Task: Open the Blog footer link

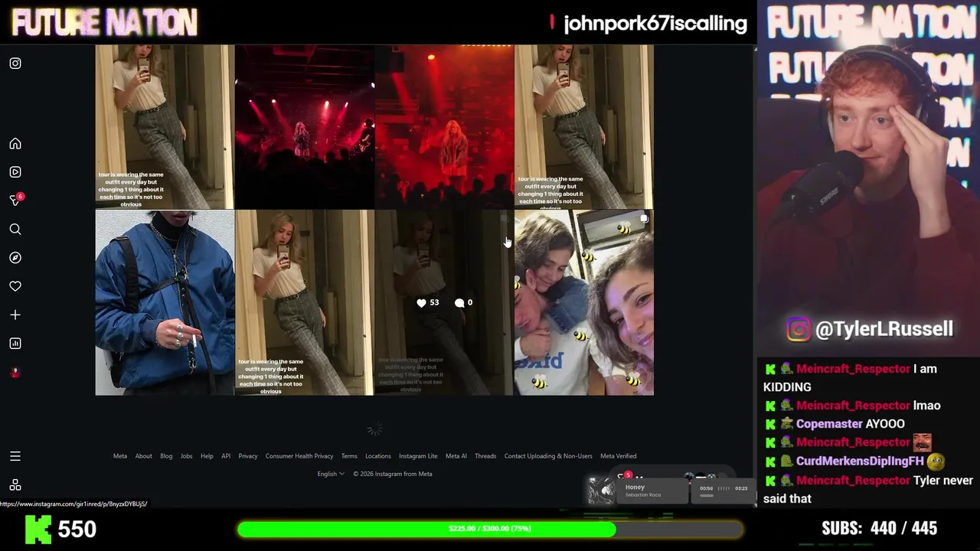Action: pyautogui.click(x=166, y=456)
